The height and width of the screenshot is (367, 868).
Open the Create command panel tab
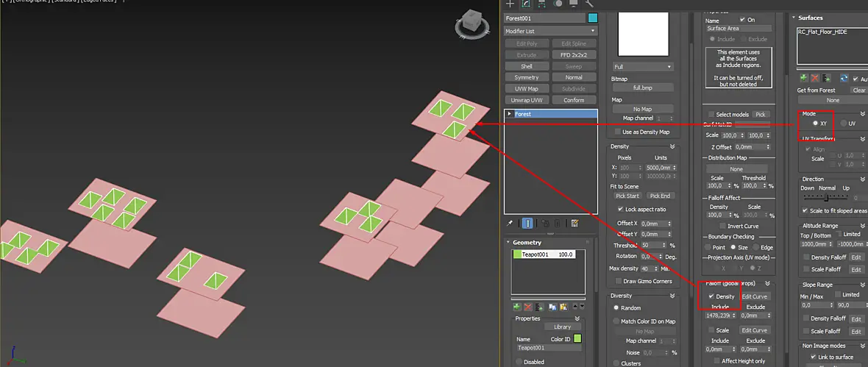[510, 4]
